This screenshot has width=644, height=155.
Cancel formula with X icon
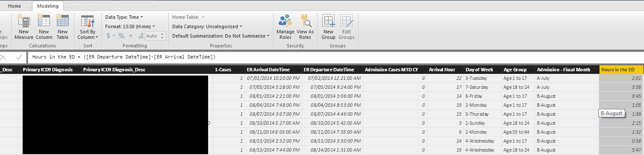(x=3, y=57)
